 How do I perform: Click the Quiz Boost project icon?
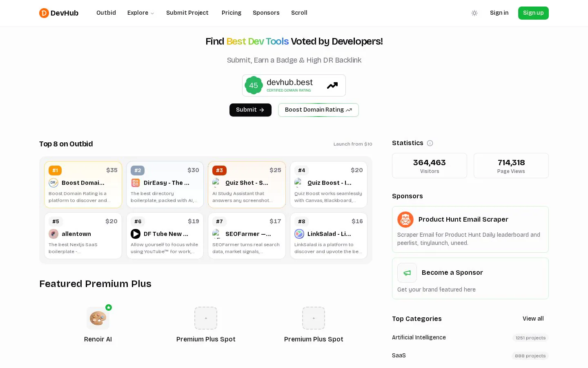(x=299, y=183)
